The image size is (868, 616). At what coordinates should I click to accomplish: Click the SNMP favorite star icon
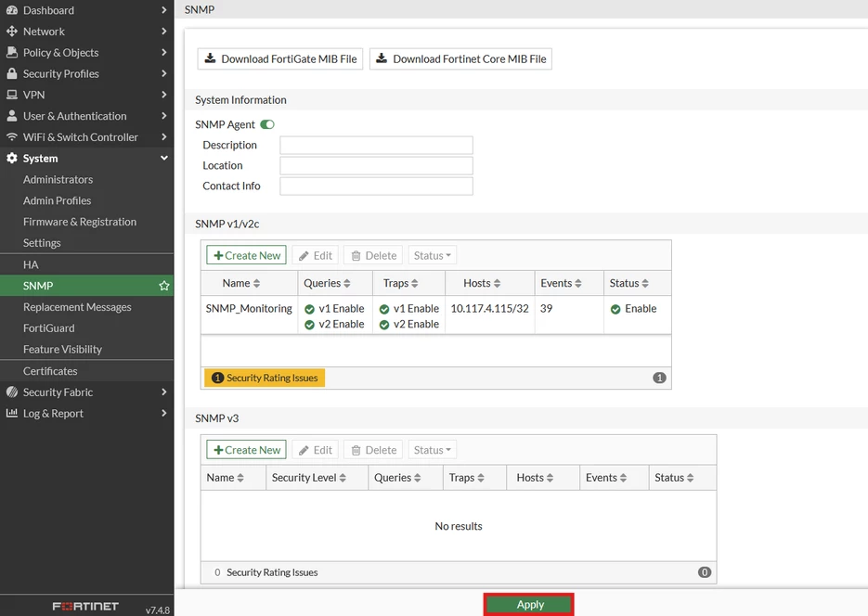coord(164,286)
